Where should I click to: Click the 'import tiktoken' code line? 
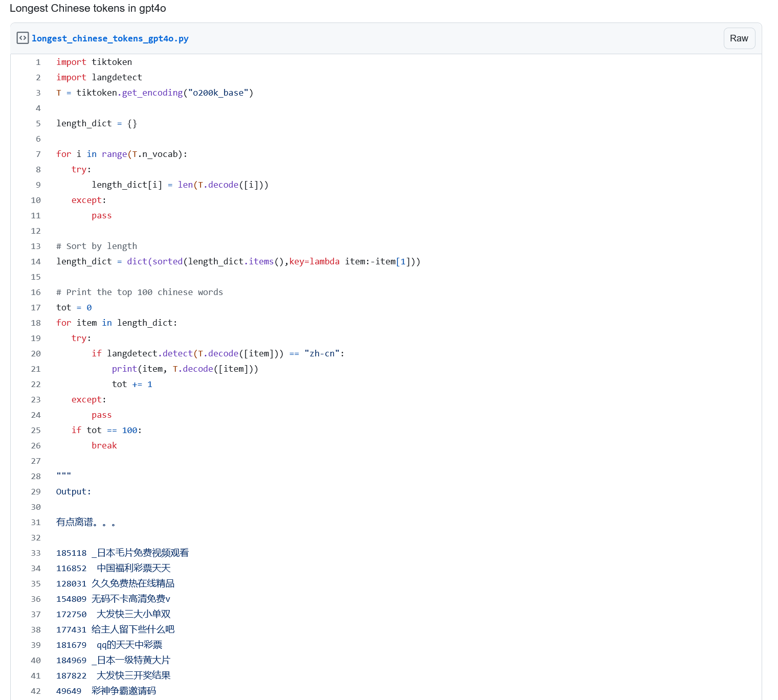94,62
